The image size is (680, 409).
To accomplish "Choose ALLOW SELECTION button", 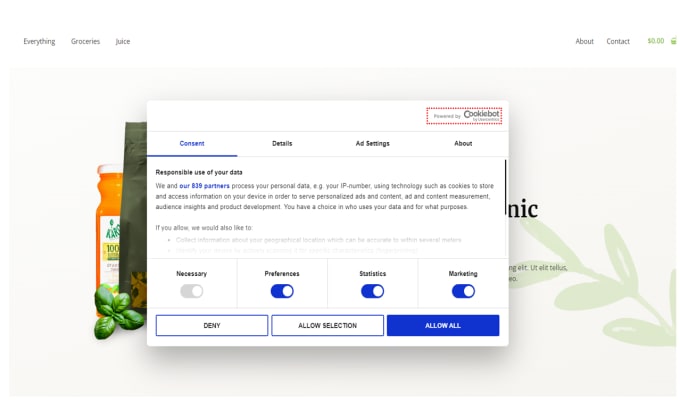I will [x=327, y=325].
